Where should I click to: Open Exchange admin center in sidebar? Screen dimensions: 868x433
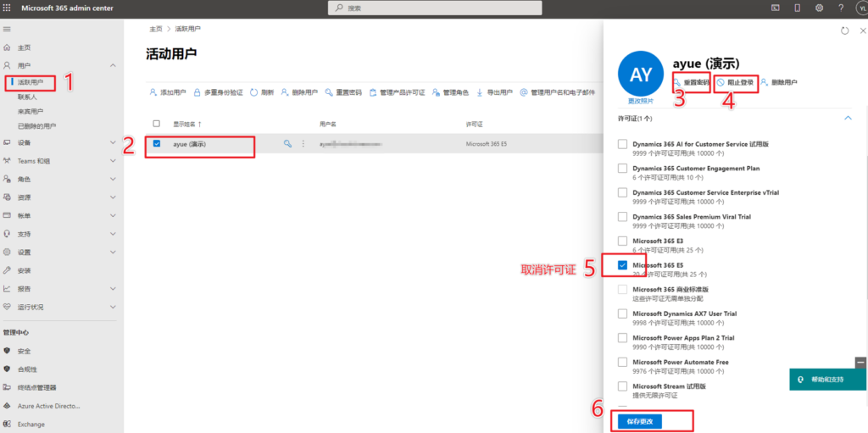coord(31,425)
